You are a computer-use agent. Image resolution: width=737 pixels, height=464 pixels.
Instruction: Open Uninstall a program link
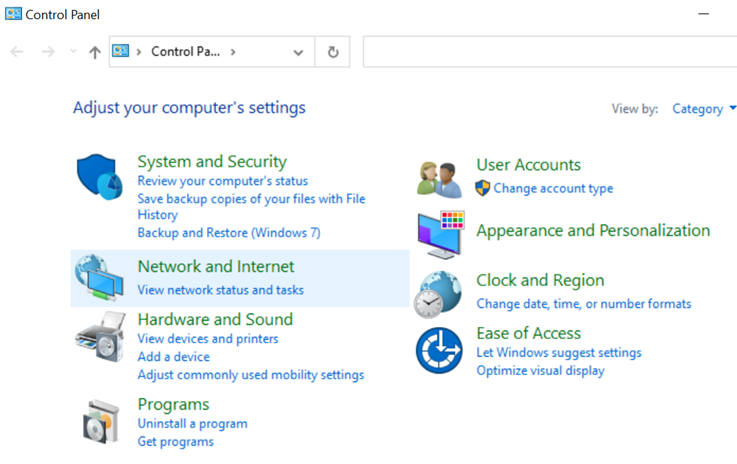[192, 423]
